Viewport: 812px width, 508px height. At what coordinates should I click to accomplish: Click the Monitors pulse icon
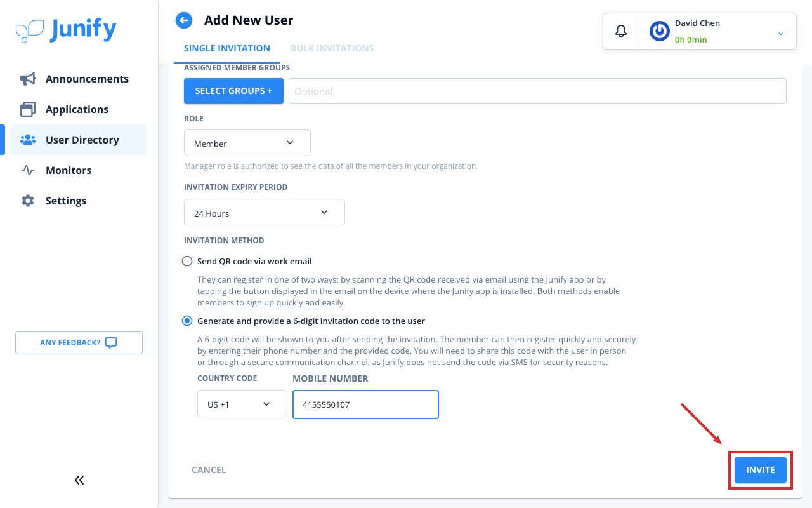click(x=28, y=170)
